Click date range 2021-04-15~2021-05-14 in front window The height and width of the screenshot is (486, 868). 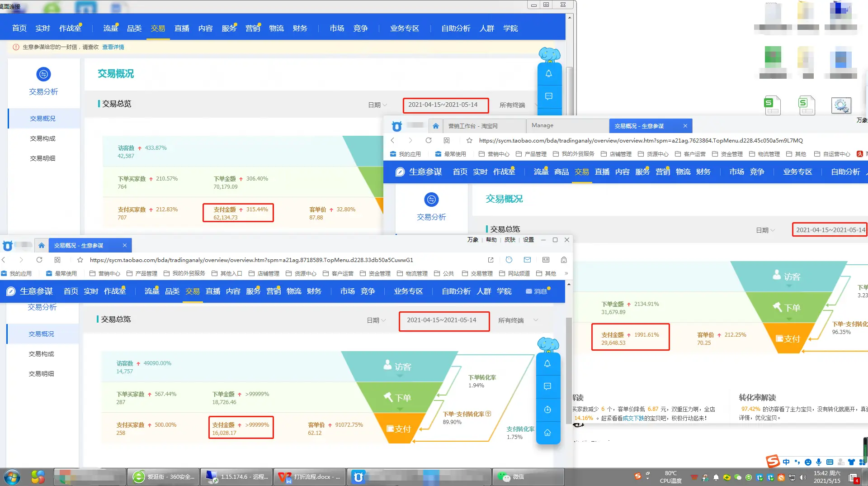[442, 320]
